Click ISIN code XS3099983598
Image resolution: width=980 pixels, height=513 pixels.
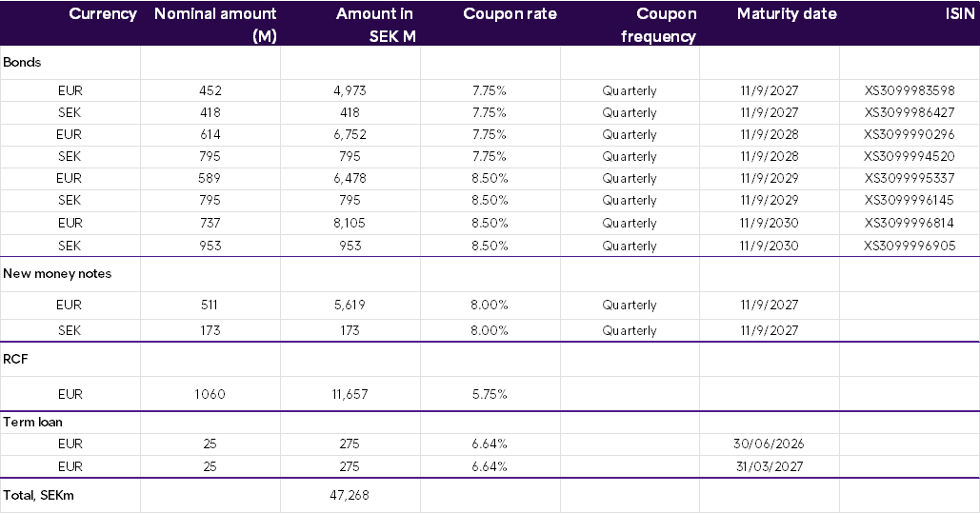click(x=909, y=90)
